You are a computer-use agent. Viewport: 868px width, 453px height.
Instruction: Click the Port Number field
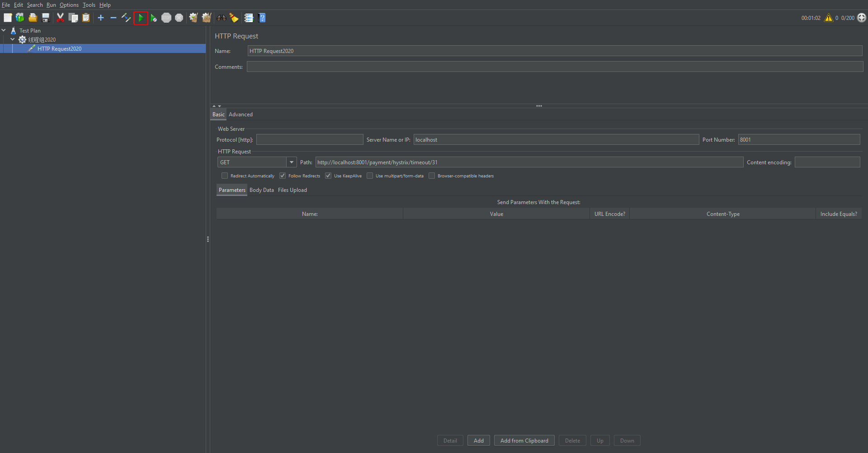coord(799,139)
